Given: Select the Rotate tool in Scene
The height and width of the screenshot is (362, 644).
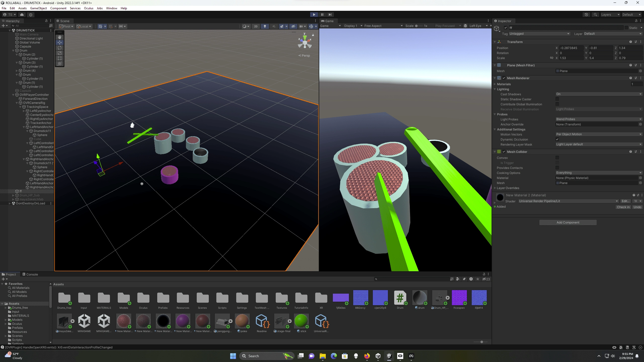Looking at the screenshot, I should pyautogui.click(x=60, y=48).
